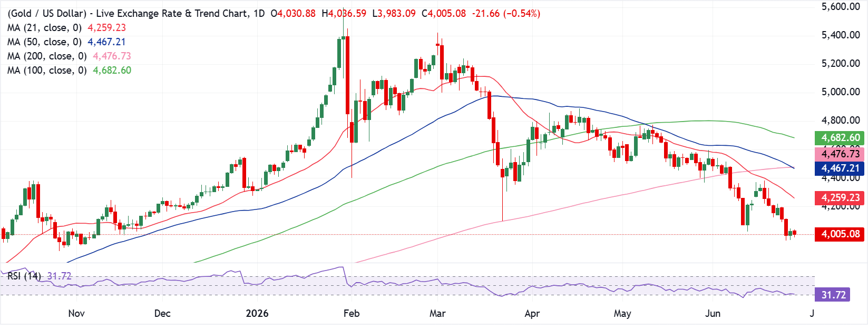Click the 4,259.23 MA 21 legend value
Viewport: 868px width, 330px height.
106,28
